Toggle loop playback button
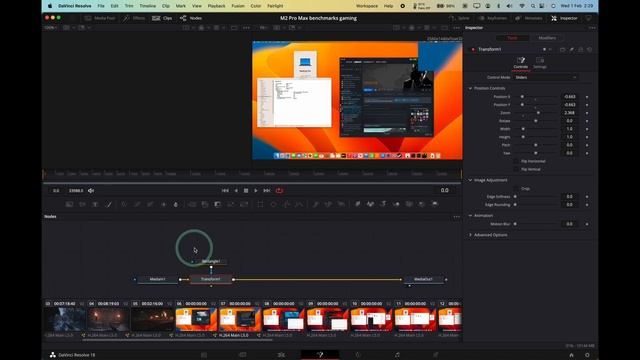This screenshot has width=640, height=360. pos(279,191)
